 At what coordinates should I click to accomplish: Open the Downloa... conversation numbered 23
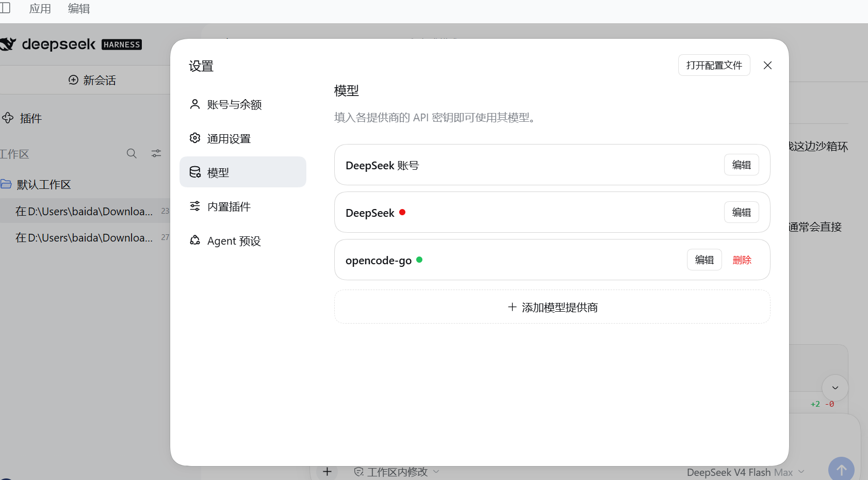pos(85,211)
